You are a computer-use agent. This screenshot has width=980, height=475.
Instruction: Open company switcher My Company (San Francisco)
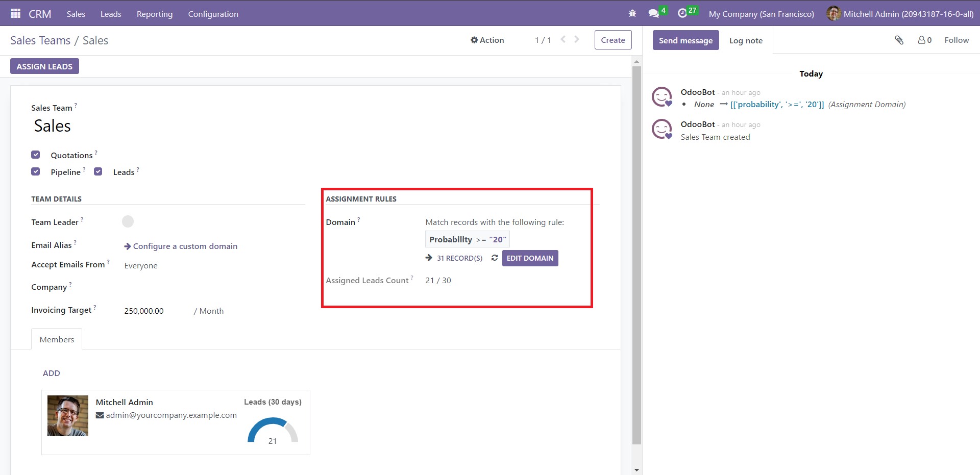[x=762, y=14]
